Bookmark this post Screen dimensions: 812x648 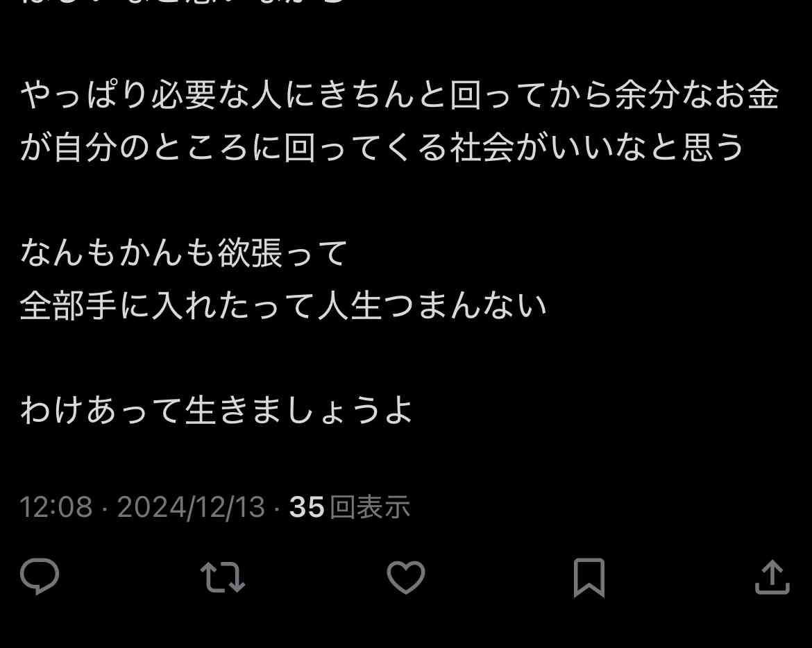[x=589, y=578]
